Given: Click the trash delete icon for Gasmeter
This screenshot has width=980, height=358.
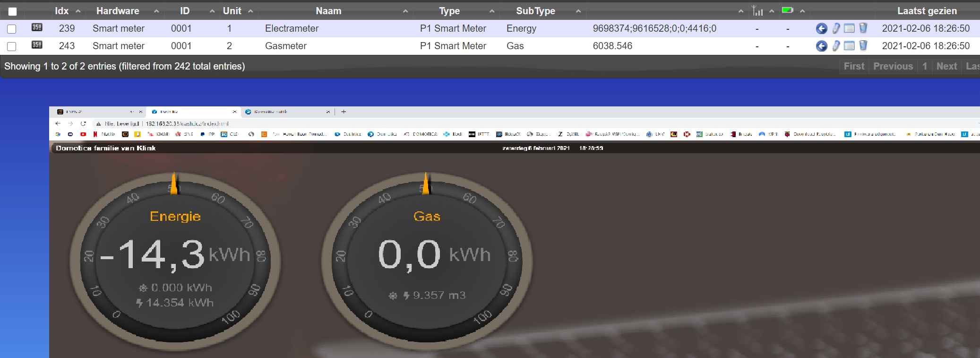Looking at the screenshot, I should [863, 45].
